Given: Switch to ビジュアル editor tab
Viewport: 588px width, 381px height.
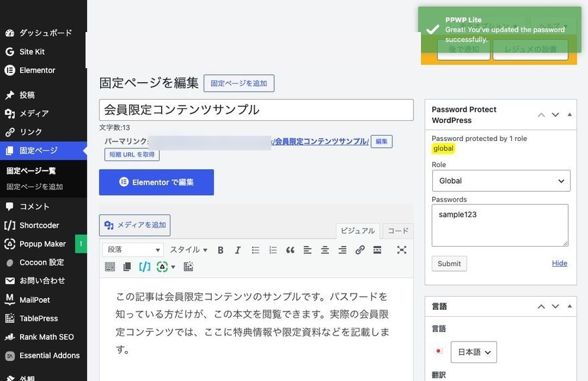Looking at the screenshot, I should click(x=357, y=231).
